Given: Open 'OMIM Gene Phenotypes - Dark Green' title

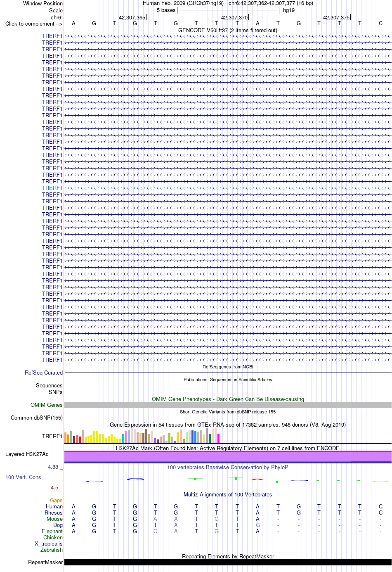Looking at the screenshot, I should 228,399.
